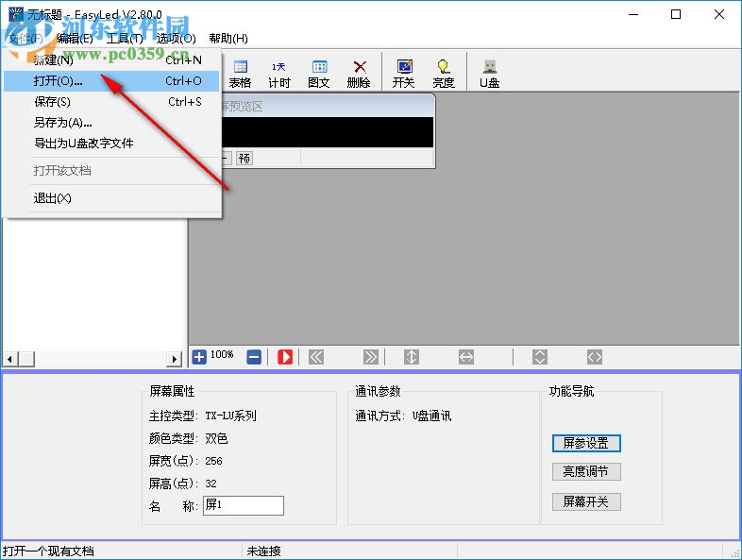This screenshot has height=560, width=742.
Task: Click the black LED preview display area
Action: 327,132
